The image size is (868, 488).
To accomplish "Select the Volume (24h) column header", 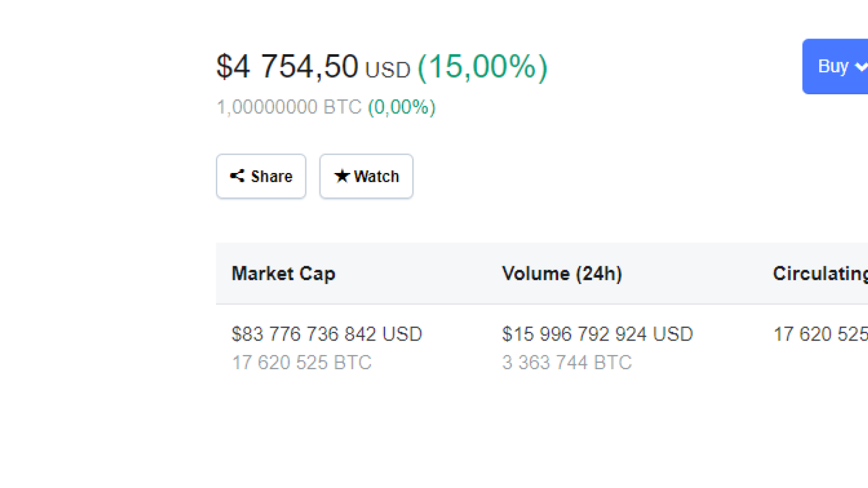I will (562, 273).
